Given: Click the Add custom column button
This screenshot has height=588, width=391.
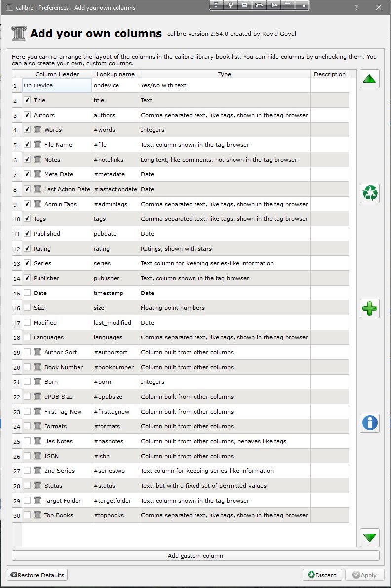Looking at the screenshot, I should point(195,556).
